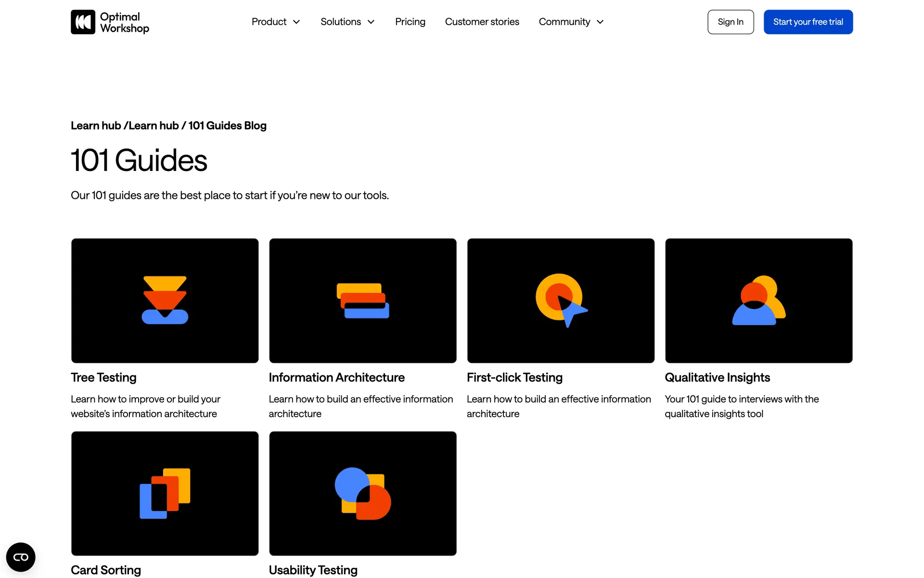
Task: Open the Usability Testing guide title
Action: [x=313, y=570]
